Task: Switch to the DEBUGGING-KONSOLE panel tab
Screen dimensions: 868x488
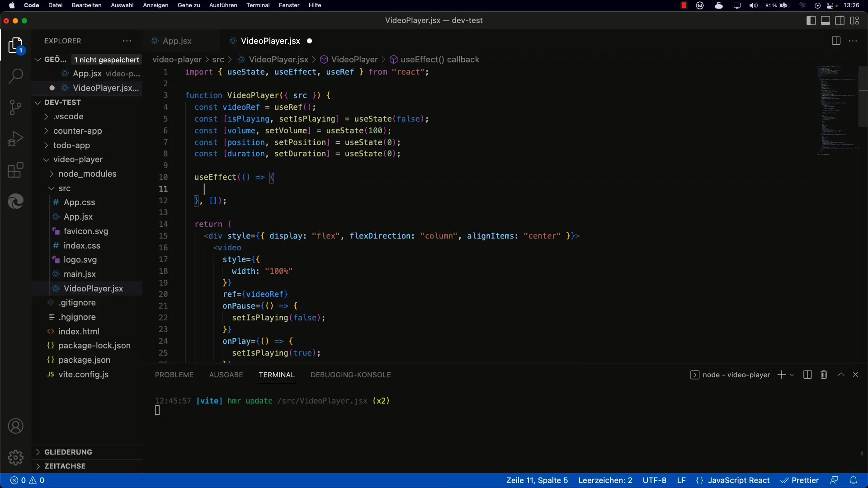Action: coord(350,375)
